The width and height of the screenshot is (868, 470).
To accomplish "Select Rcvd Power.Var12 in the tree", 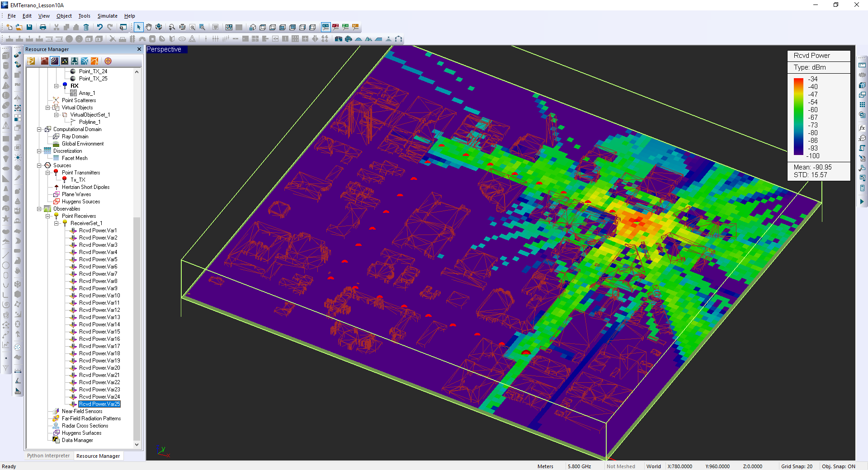I will coord(99,310).
